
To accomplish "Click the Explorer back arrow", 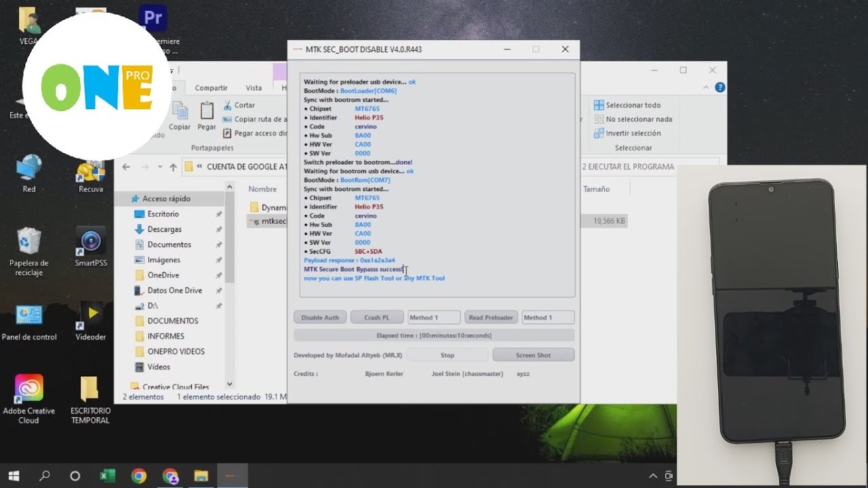I will tap(126, 167).
